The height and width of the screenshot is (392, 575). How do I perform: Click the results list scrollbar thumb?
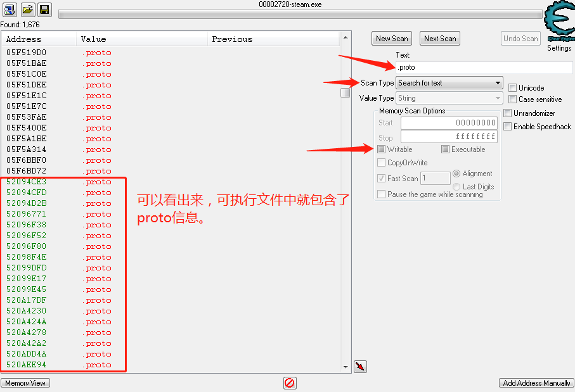[345, 92]
